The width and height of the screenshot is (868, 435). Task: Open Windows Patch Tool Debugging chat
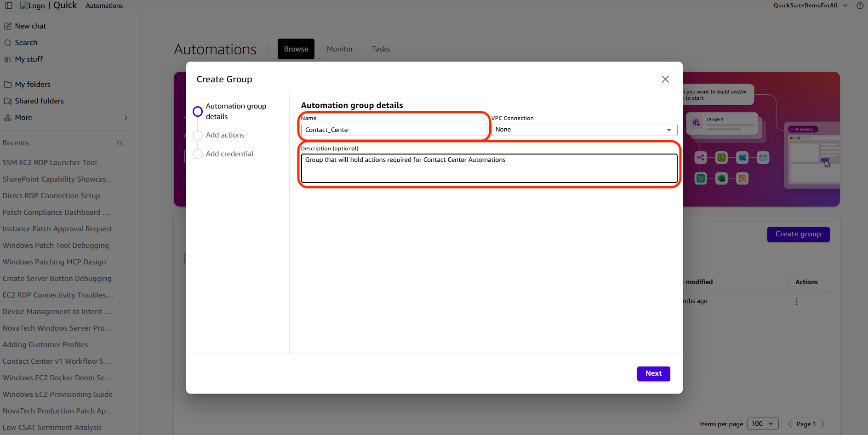[56, 246]
